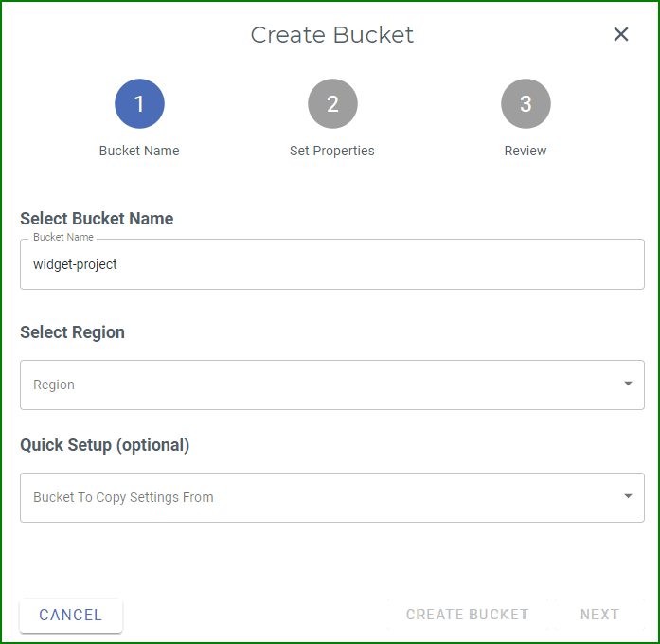The width and height of the screenshot is (660, 644).
Task: Click the widget-project text in field
Action: pyautogui.click(x=75, y=264)
